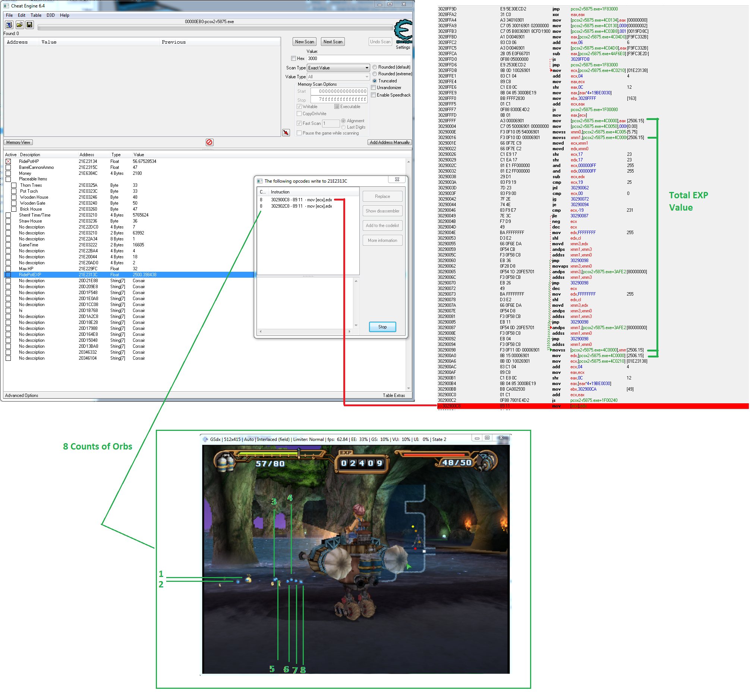Click the GSdx window title bar icon
This screenshot has width=750, height=700.
tap(206, 439)
